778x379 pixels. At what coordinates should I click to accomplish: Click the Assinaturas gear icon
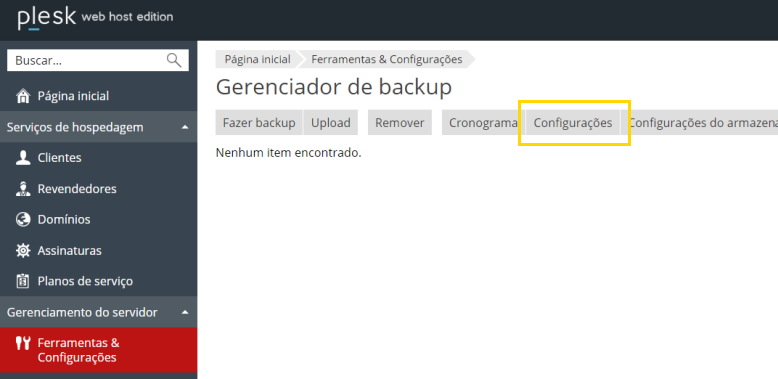click(x=23, y=251)
